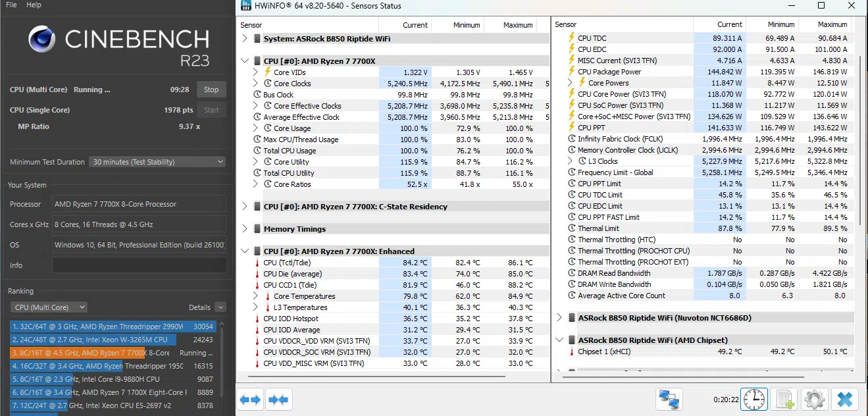868x416 pixels.
Task: Select the Intel Core i9-9880H ranking entry
Action: (x=113, y=379)
